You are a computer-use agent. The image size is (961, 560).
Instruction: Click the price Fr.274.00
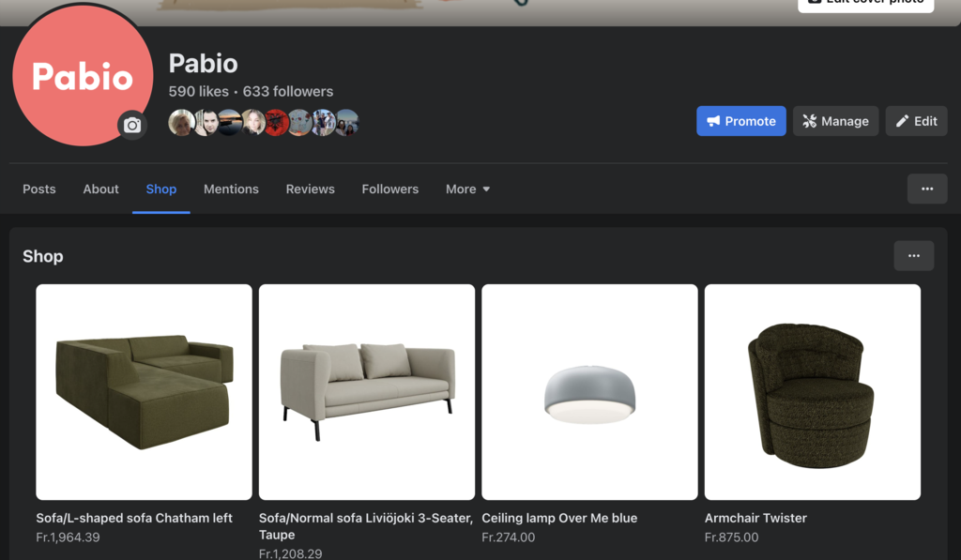click(x=508, y=537)
